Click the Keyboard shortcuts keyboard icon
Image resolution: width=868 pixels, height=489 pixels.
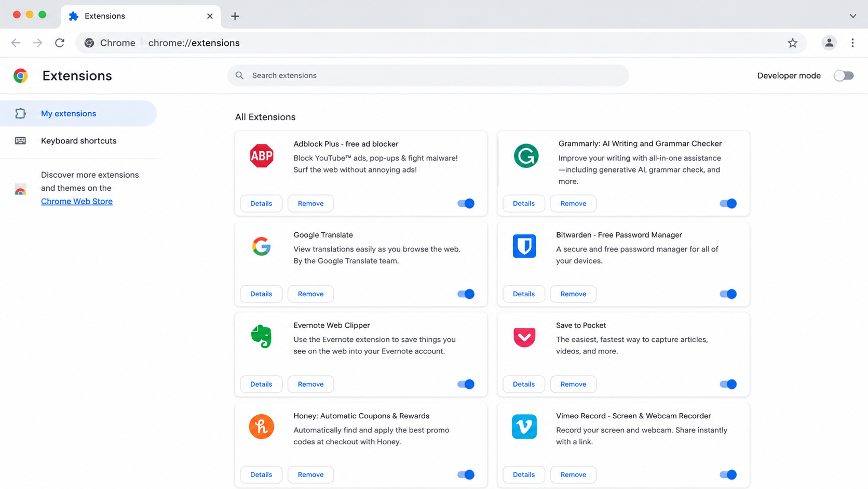(x=20, y=141)
